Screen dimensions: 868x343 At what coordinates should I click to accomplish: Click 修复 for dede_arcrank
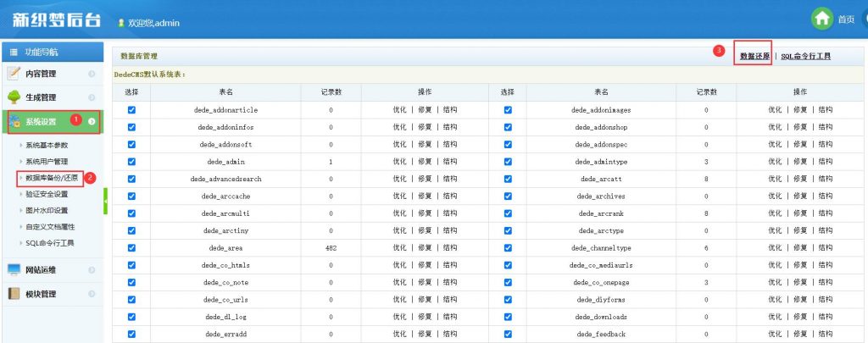pos(800,213)
